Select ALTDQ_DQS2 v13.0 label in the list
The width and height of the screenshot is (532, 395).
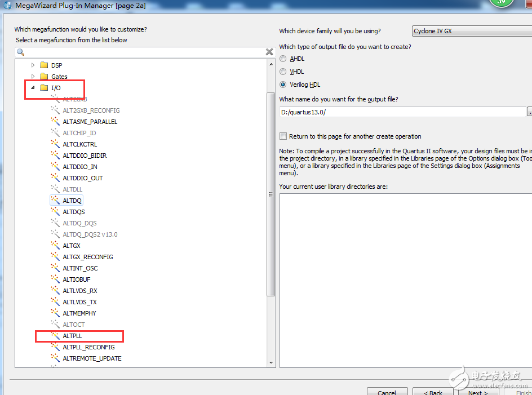click(x=90, y=234)
